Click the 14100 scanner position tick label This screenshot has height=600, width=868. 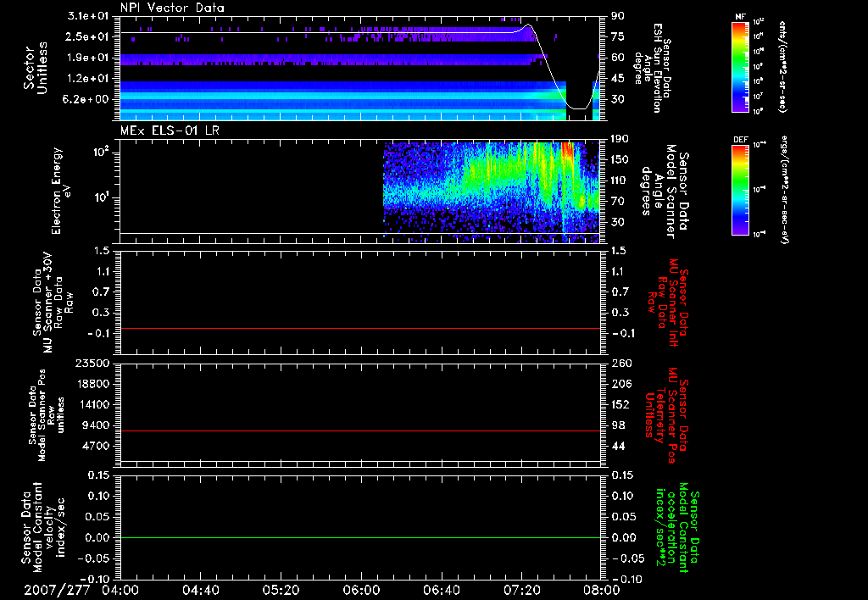point(92,404)
